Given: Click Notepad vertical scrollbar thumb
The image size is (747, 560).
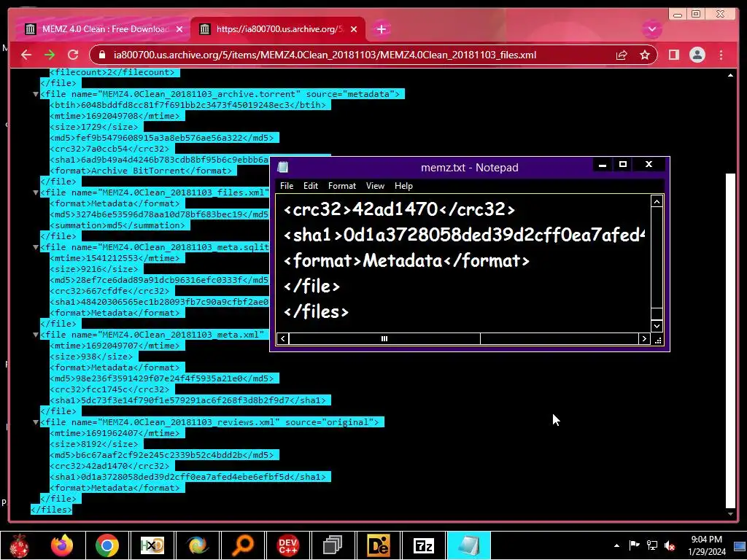Looking at the screenshot, I should pyautogui.click(x=657, y=314).
